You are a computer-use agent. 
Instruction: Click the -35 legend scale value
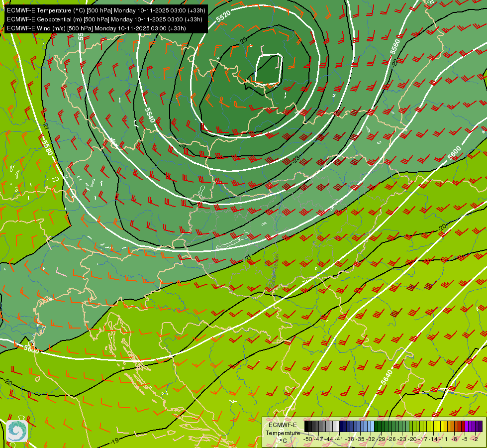click(360, 439)
